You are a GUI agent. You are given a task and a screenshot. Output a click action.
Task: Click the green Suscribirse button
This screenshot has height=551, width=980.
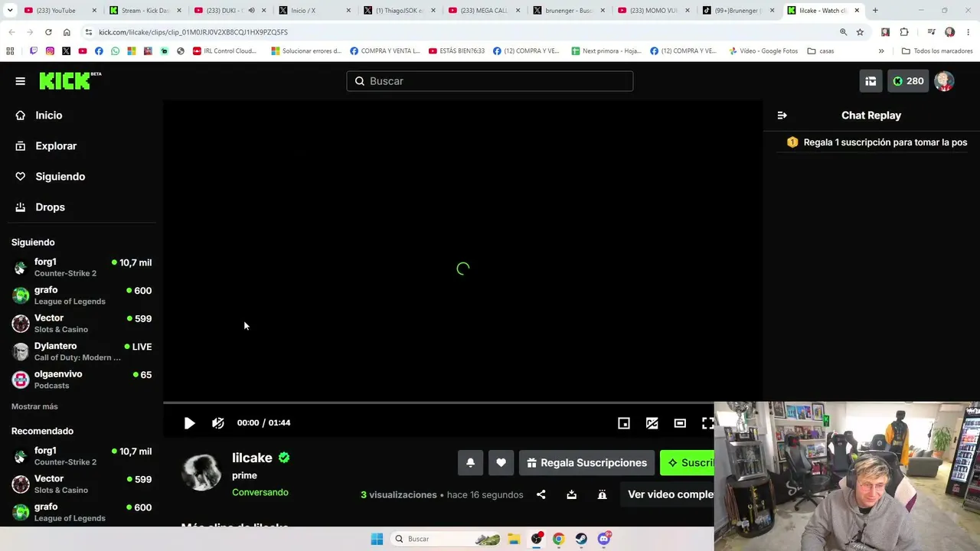tap(688, 462)
